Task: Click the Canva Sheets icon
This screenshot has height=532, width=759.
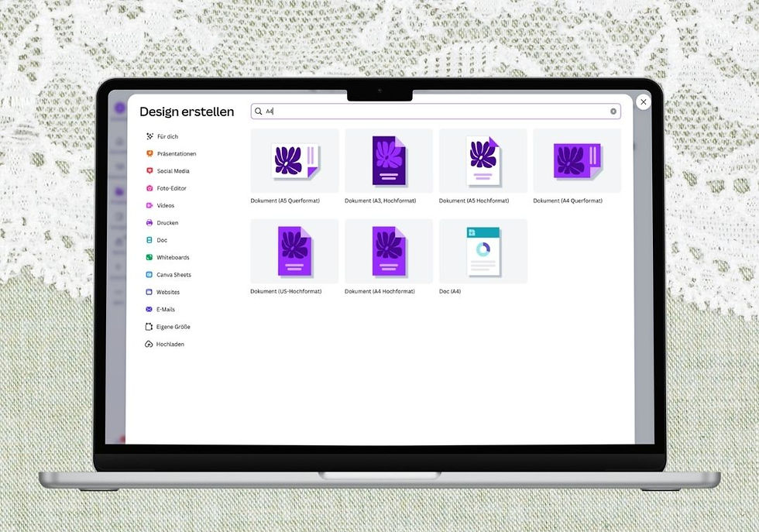Action: pyautogui.click(x=149, y=274)
